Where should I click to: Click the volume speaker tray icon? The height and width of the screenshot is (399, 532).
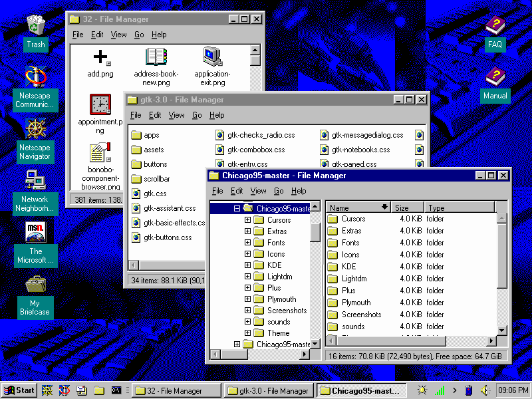484,390
